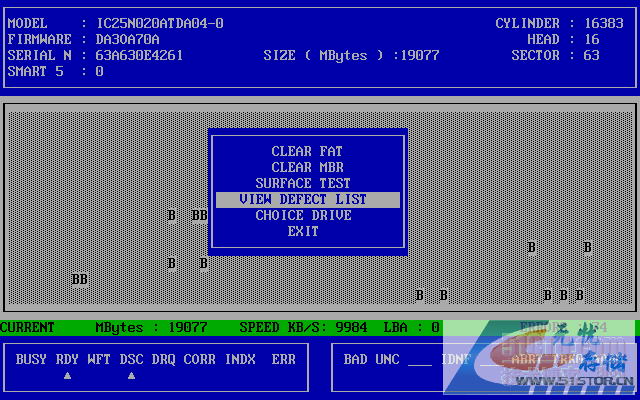Viewport: 640px width, 400px height.
Task: Click the RDY status flag label
Action: pos(67,359)
